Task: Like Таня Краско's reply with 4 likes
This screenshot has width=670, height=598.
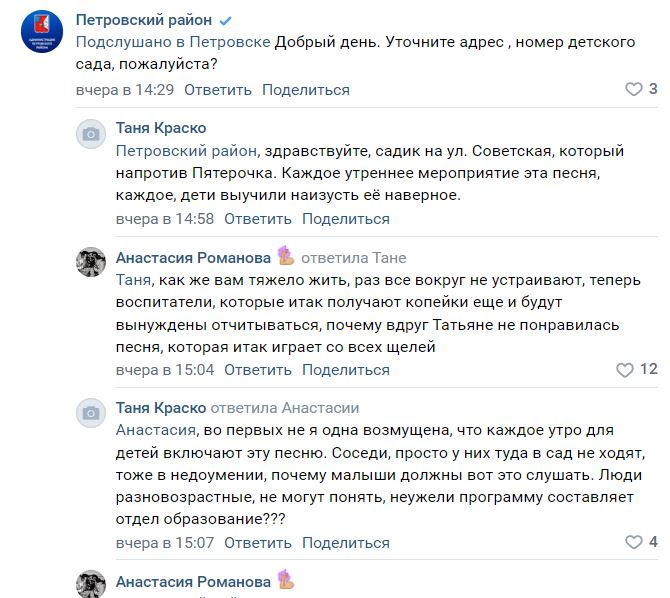Action: tap(633, 542)
